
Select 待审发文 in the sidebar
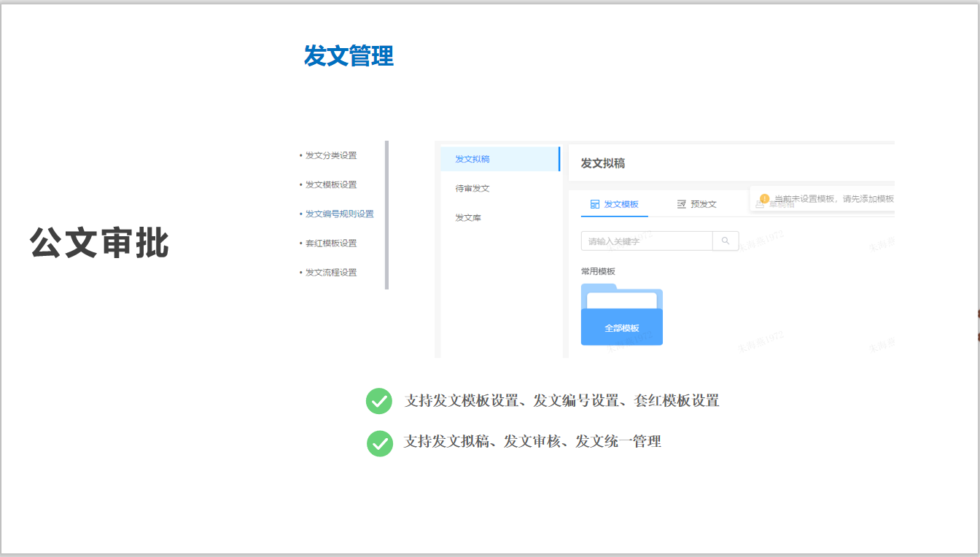(472, 188)
